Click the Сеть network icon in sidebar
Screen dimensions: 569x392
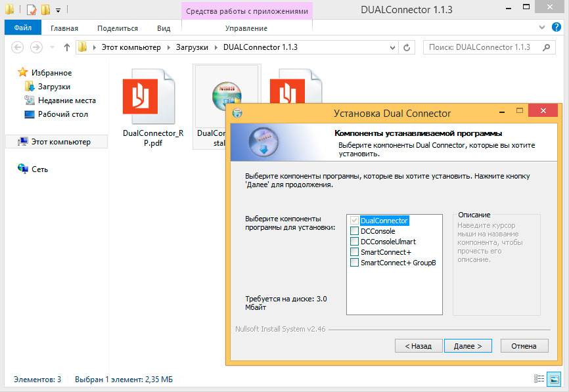[23, 169]
